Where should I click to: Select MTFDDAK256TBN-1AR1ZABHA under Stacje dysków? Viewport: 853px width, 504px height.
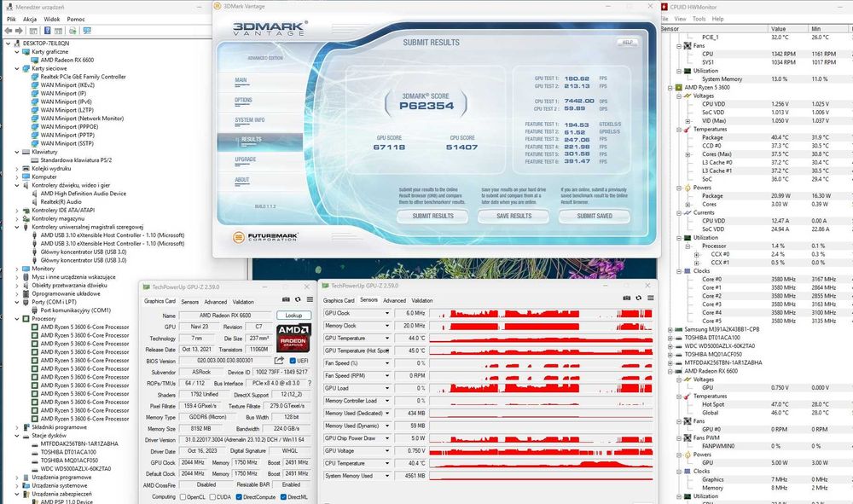79,443
